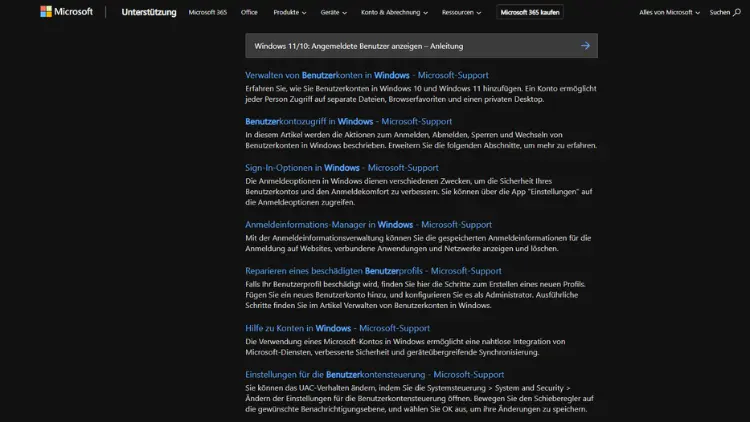Click description starting 'Mit der Anmeldeinformationsverwaltung'
This screenshot has width=750, height=422.
pyautogui.click(x=419, y=243)
